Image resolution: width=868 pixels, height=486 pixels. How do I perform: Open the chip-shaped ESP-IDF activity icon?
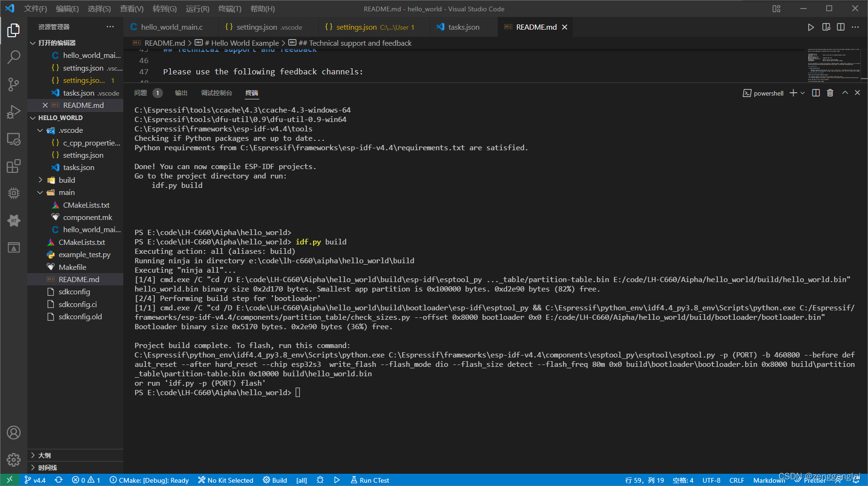pyautogui.click(x=14, y=193)
